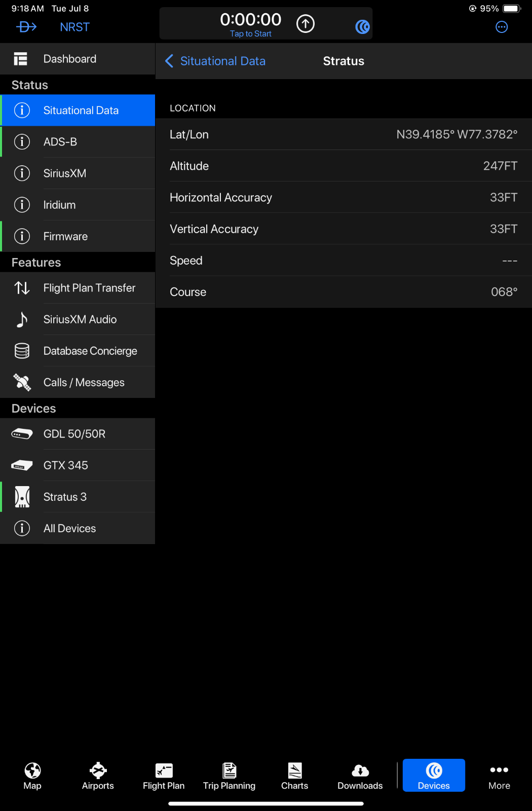Switch to the Map tab
Viewport: 532px width, 811px height.
(32, 776)
